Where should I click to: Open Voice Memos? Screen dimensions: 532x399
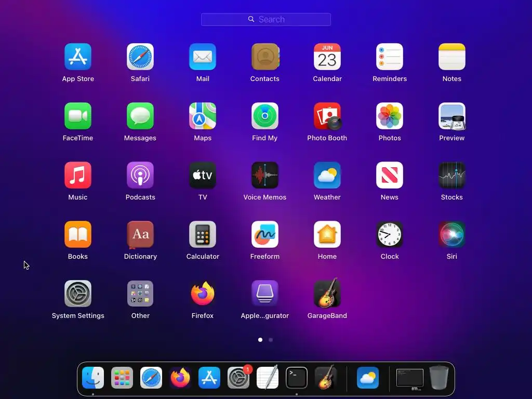(x=265, y=175)
